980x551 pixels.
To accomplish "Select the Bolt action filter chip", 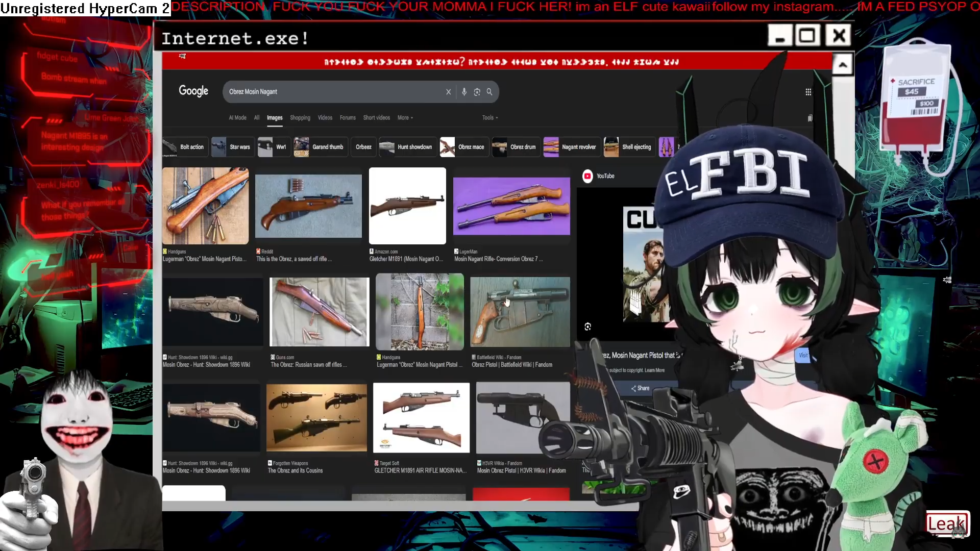I will [x=184, y=147].
